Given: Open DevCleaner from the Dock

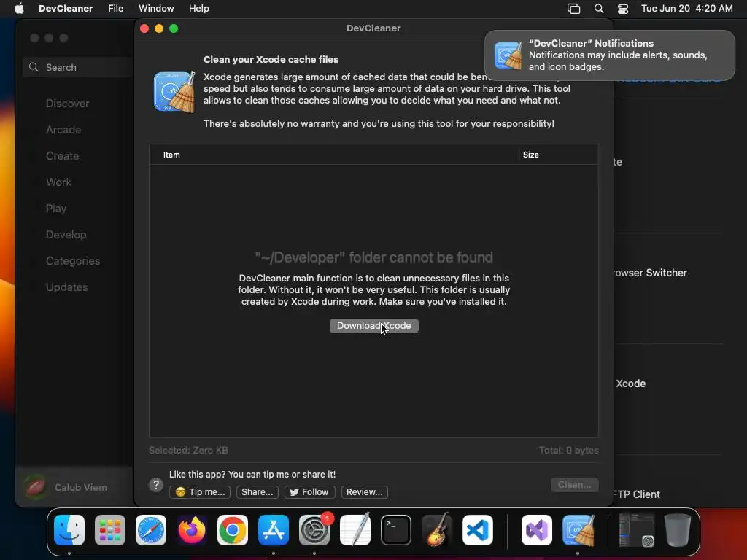Looking at the screenshot, I should tap(578, 530).
